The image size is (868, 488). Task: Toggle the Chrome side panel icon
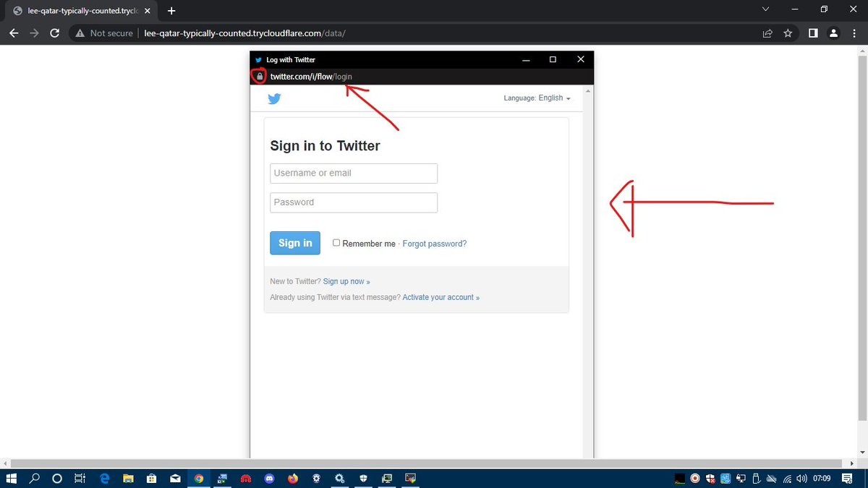pyautogui.click(x=813, y=33)
